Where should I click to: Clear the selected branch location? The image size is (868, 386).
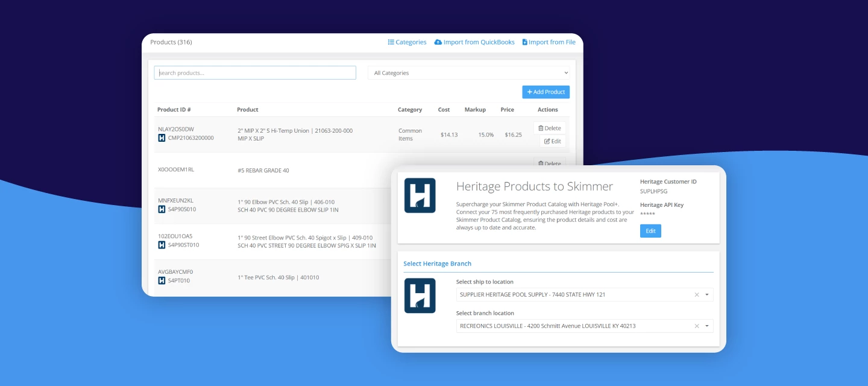click(697, 326)
